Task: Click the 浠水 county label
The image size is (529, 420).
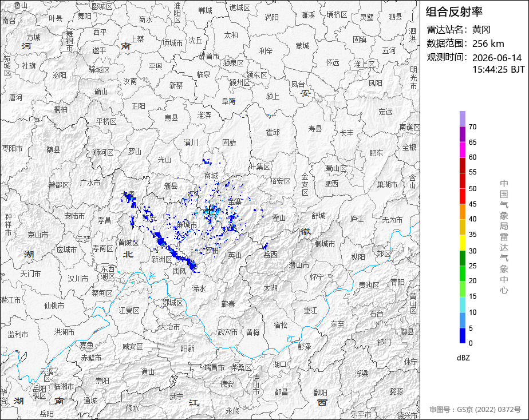Action: coord(199,288)
